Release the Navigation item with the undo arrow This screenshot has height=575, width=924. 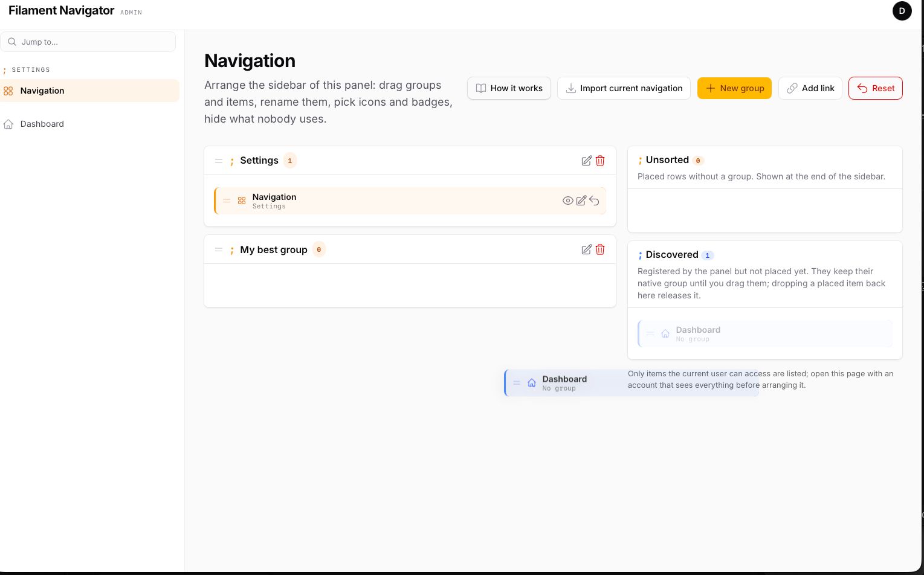[594, 201]
